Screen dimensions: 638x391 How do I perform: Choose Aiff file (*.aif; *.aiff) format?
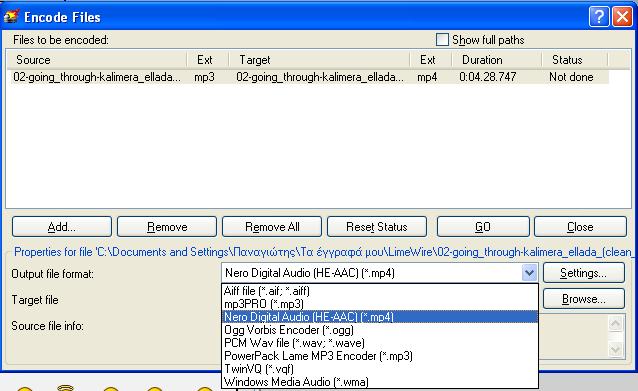pos(380,291)
